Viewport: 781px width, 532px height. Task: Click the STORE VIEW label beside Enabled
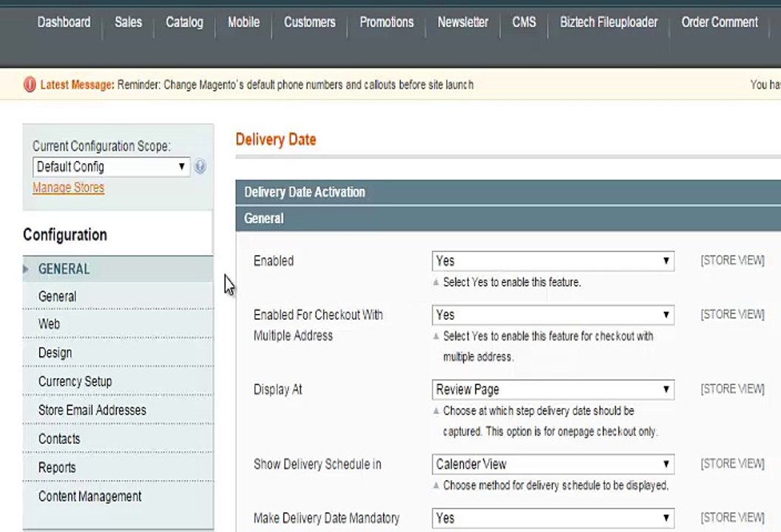tap(732, 260)
